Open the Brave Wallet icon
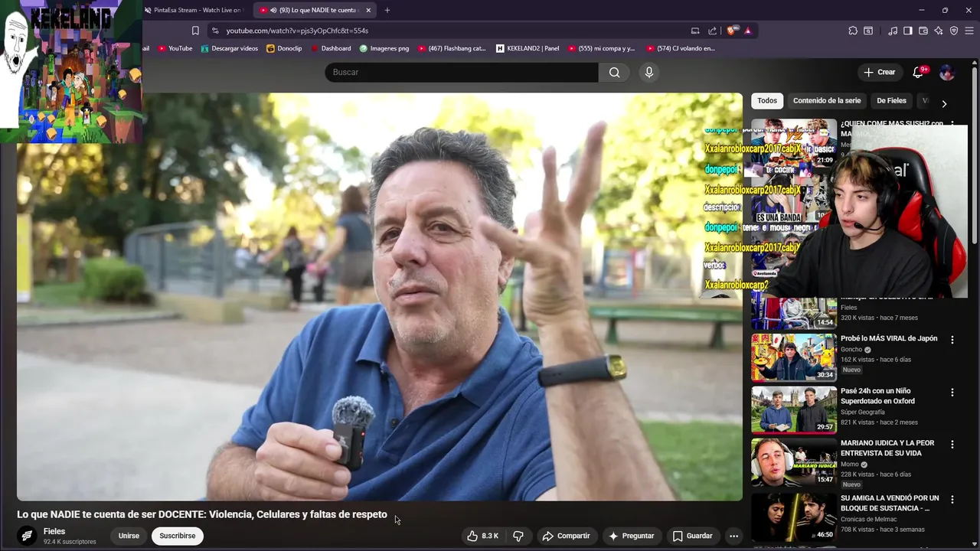Viewport: 980px width, 551px height. 923,31
